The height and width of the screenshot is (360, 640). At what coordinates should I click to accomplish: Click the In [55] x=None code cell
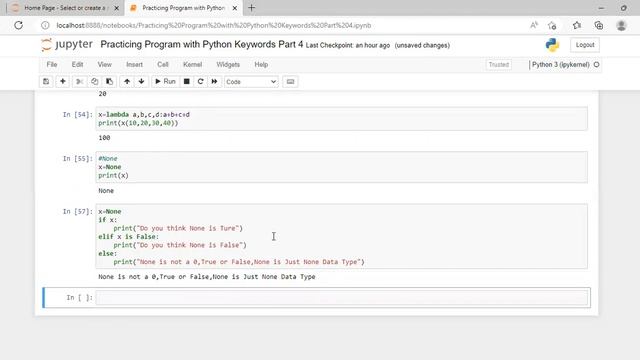(x=342, y=167)
